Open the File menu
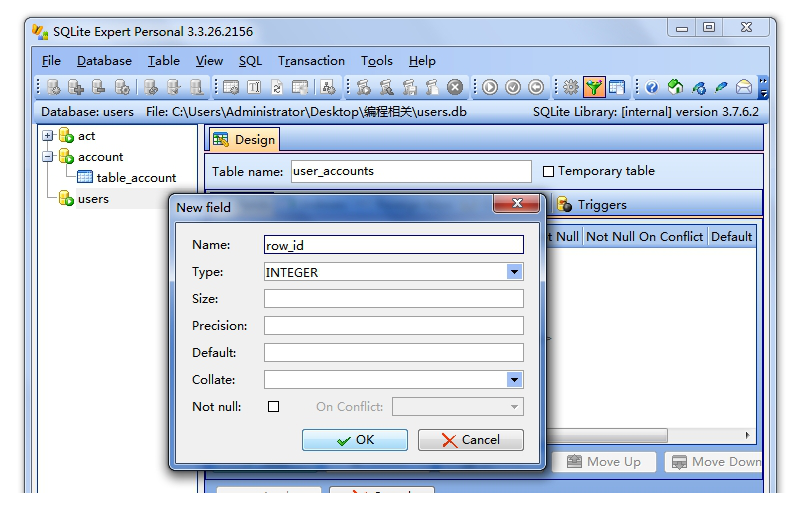This screenshot has height=512, width=800. click(51, 61)
